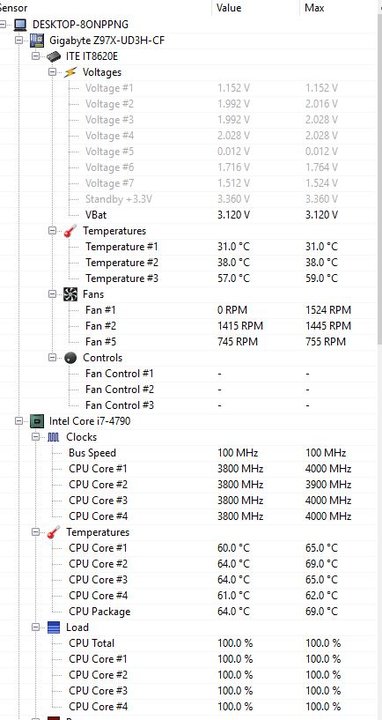Click the DESKTOP-8ONPPNG computer icon

(x=20, y=24)
